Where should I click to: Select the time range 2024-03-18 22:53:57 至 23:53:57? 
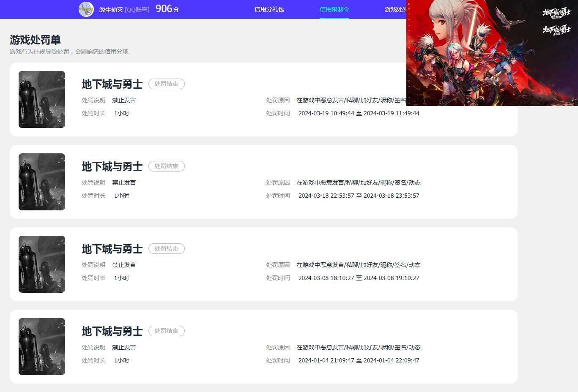pyautogui.click(x=359, y=196)
